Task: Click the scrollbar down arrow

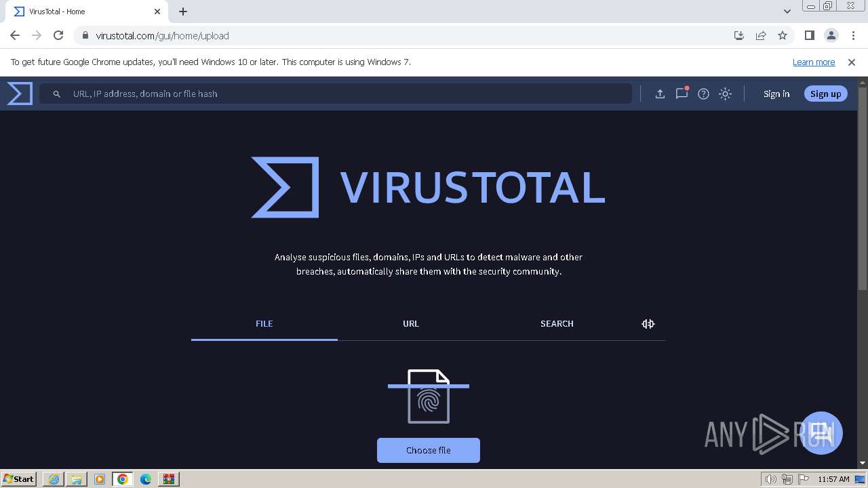Action: tap(863, 463)
